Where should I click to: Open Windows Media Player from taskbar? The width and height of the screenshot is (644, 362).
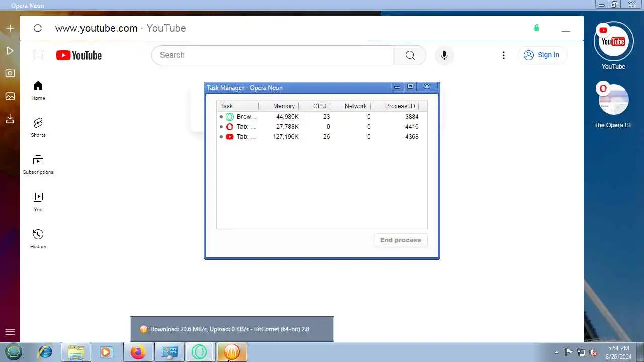coord(106,352)
